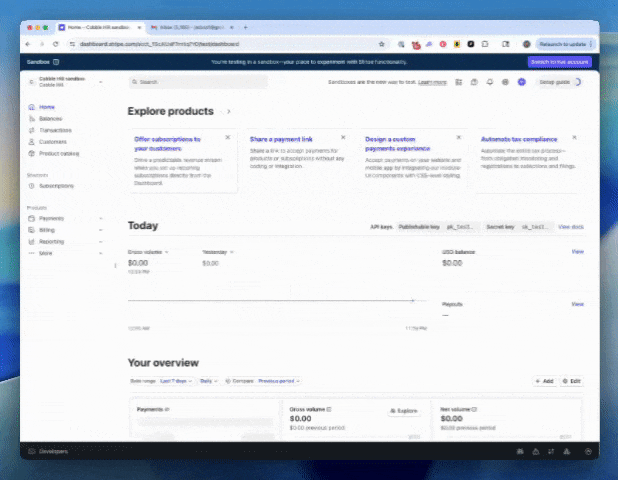Expand the Cobble Hill sandbox account switcher
The height and width of the screenshot is (480, 618).
click(x=65, y=82)
